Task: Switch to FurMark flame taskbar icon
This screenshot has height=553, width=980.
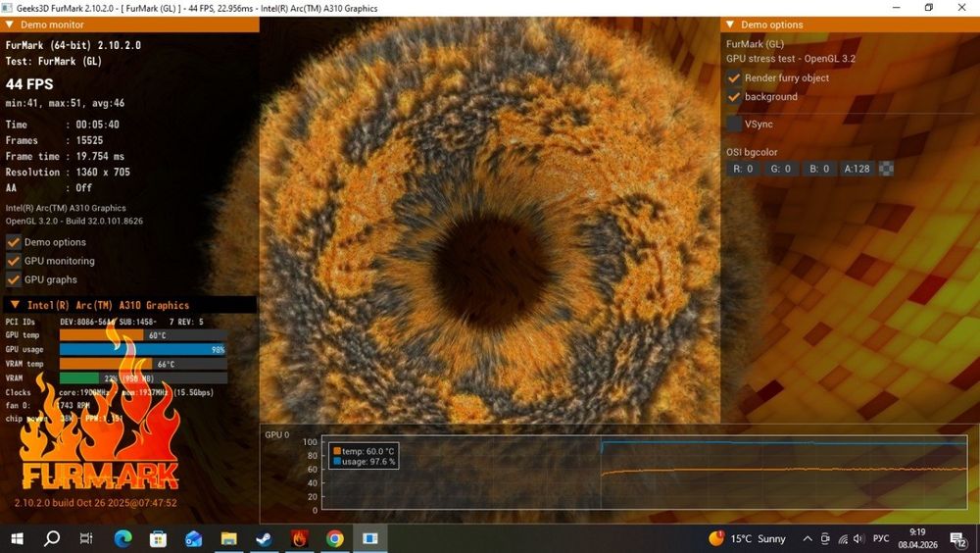Action: pyautogui.click(x=299, y=538)
